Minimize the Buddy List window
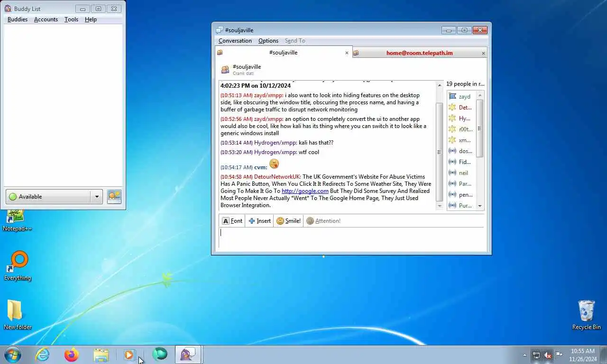Image resolution: width=607 pixels, height=364 pixels. click(83, 9)
